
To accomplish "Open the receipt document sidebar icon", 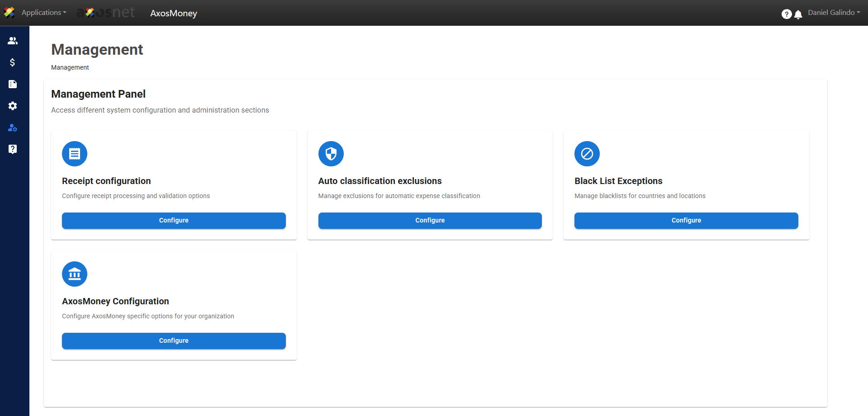I will click(13, 84).
